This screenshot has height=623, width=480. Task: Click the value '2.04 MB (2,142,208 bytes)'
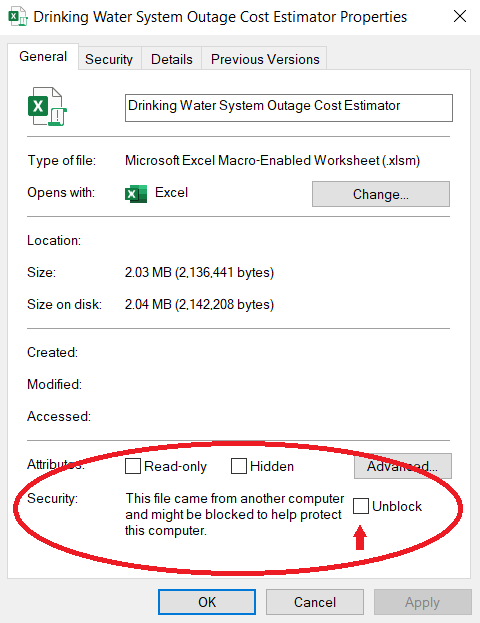tap(199, 304)
